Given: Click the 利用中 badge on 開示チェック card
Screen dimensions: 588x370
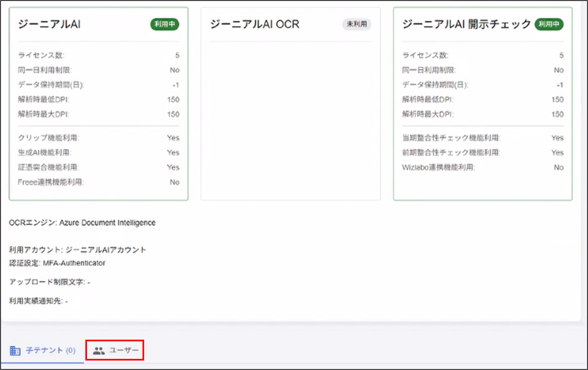Looking at the screenshot, I should 549,24.
